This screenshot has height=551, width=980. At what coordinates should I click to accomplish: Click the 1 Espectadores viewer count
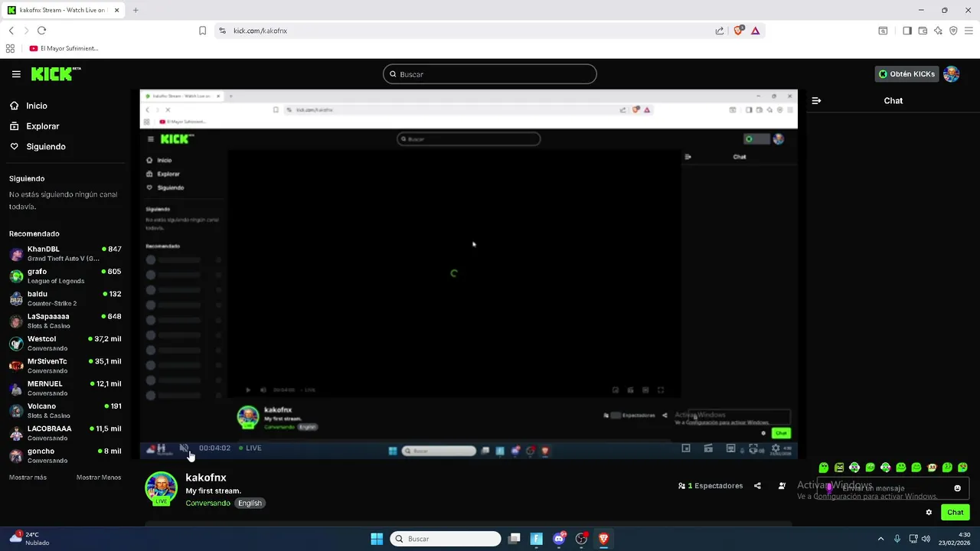click(710, 486)
